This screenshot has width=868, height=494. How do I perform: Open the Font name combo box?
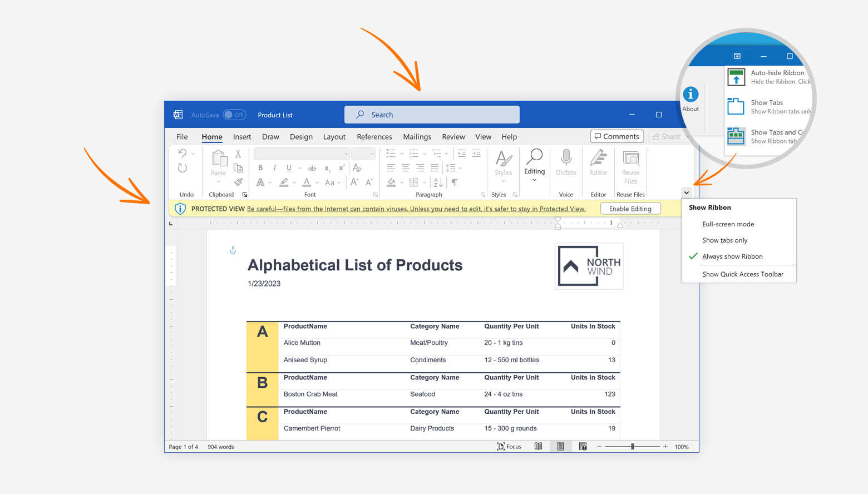(302, 154)
